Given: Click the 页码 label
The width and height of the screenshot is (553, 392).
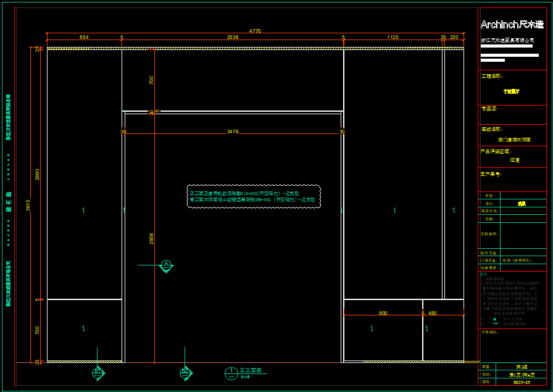Looking at the screenshot, I should point(486,374).
